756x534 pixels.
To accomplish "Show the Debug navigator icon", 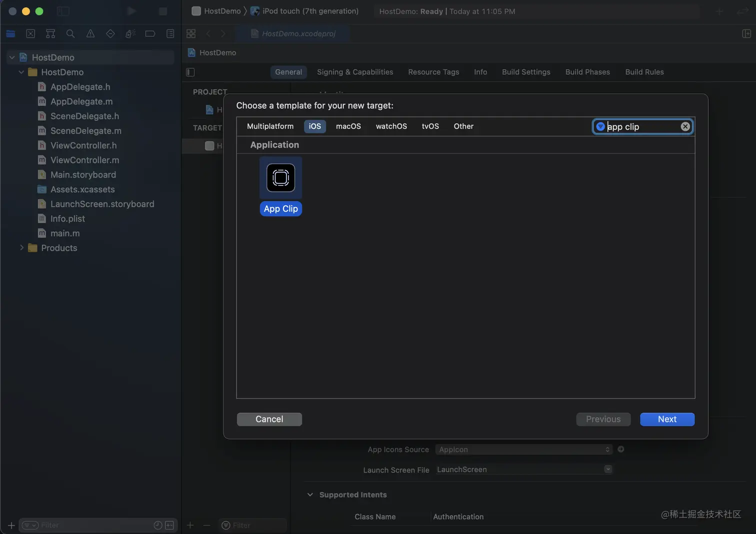I will (130, 34).
